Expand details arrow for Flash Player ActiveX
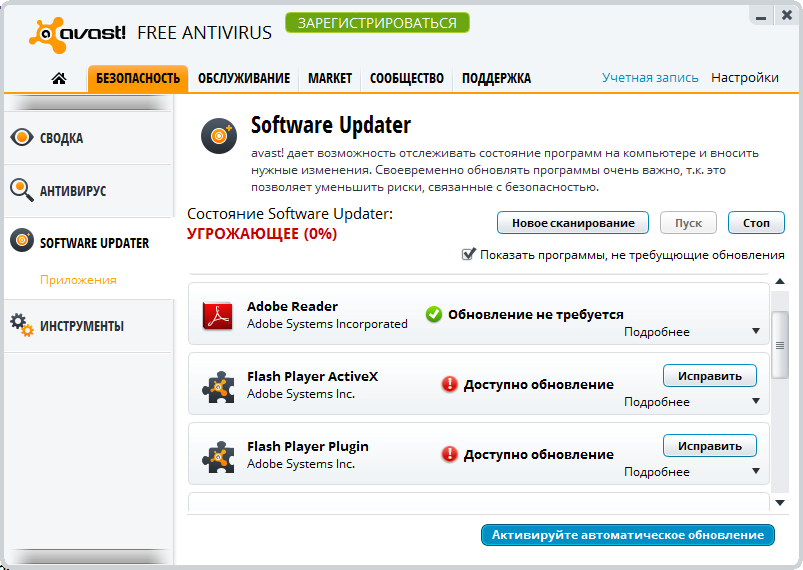The image size is (803, 570). 756,402
